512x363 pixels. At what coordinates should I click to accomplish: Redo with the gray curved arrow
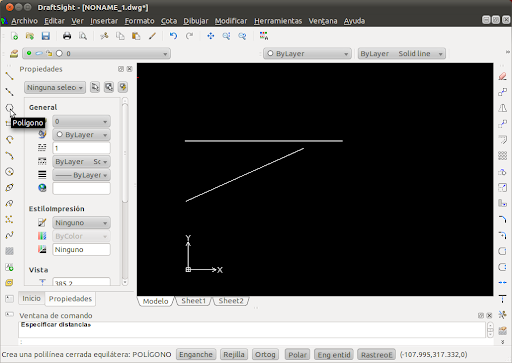(x=189, y=36)
